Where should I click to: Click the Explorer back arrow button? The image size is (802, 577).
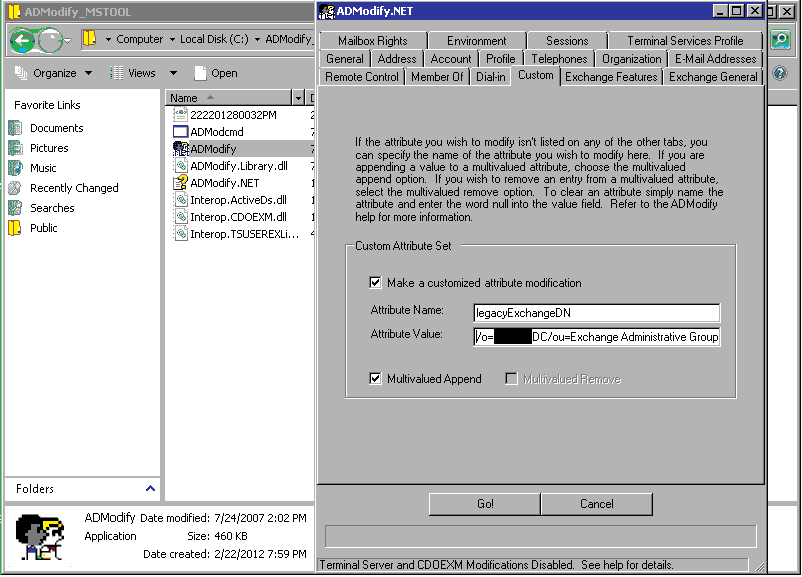(x=22, y=40)
